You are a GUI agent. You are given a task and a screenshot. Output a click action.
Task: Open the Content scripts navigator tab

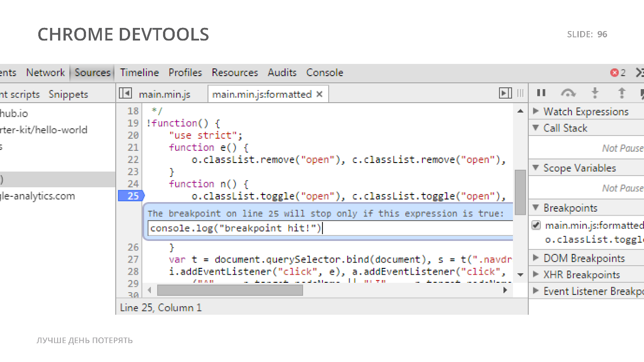[20, 94]
